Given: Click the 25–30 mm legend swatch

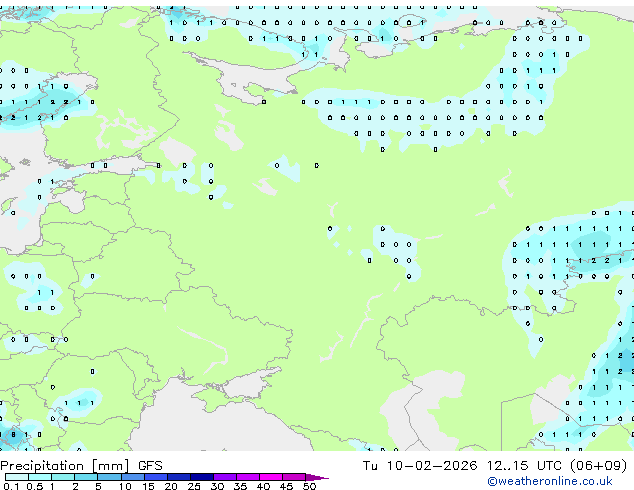Looking at the screenshot, I should [x=201, y=477].
